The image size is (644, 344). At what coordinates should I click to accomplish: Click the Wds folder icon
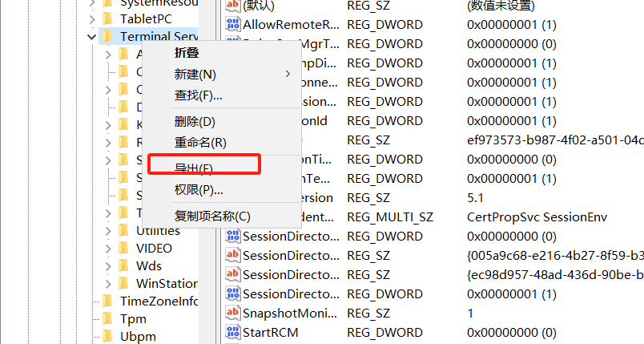click(123, 266)
